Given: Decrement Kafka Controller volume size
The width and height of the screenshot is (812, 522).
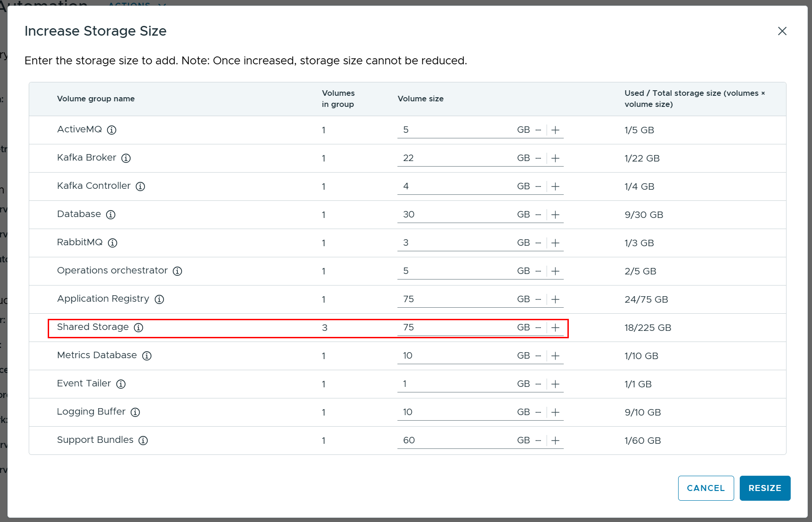Looking at the screenshot, I should point(538,186).
